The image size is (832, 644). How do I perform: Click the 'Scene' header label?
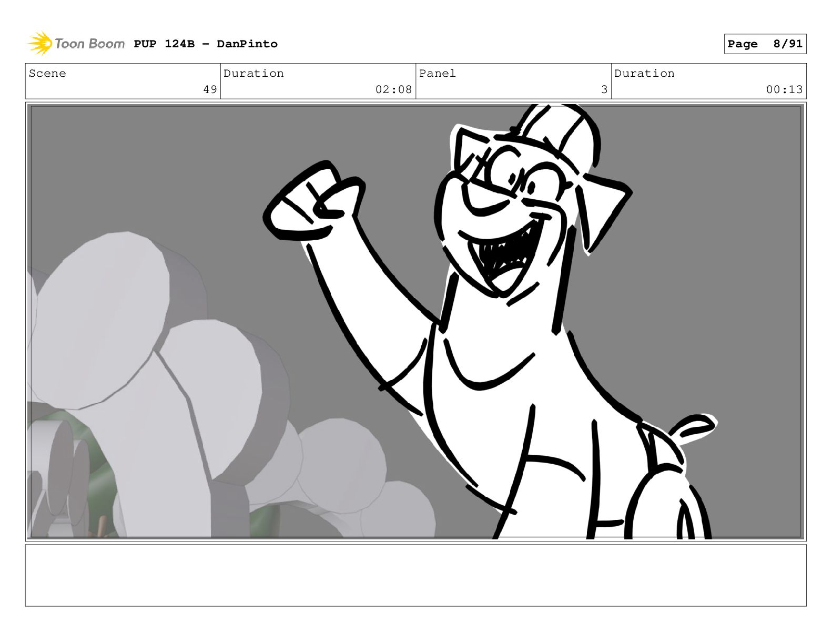pos(47,73)
